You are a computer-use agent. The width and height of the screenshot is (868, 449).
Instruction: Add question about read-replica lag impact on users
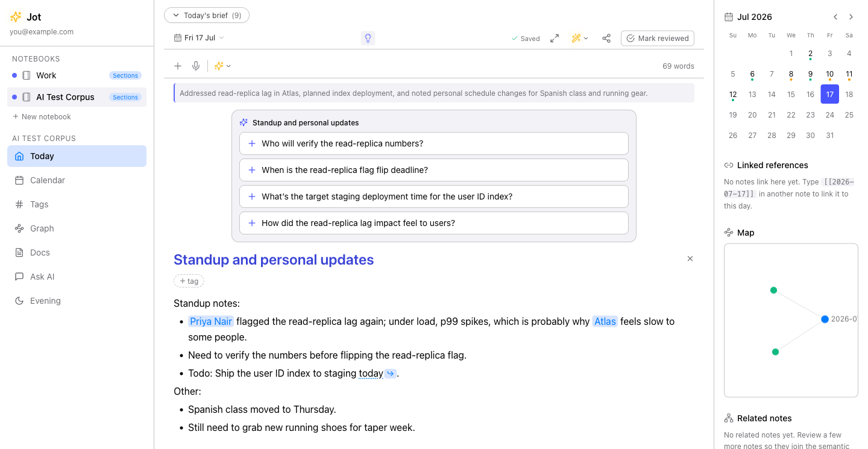(x=434, y=223)
